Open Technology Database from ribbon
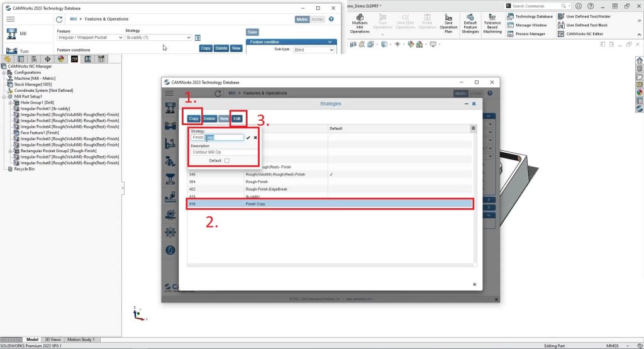 (530, 16)
